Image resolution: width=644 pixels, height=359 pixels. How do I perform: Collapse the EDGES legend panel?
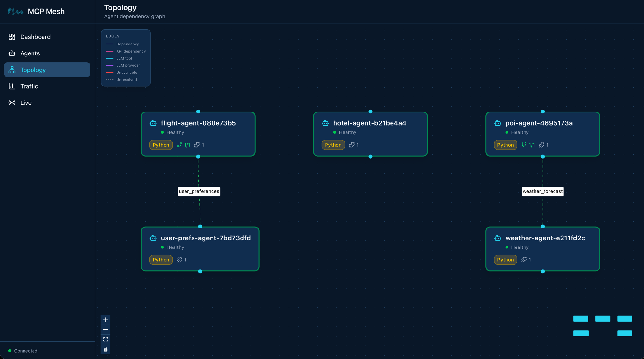pyautogui.click(x=113, y=36)
